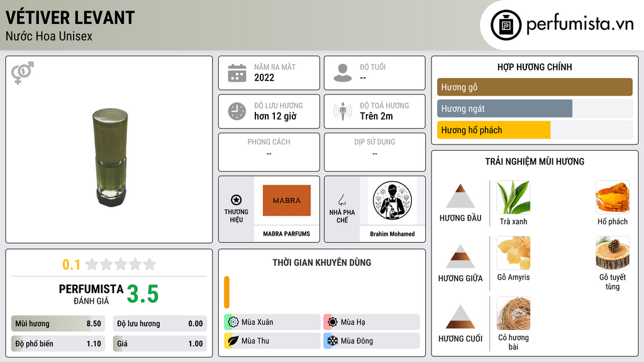Click the 'hơn 12 giờ' longevity value
This screenshot has height=362, width=644.
point(275,116)
